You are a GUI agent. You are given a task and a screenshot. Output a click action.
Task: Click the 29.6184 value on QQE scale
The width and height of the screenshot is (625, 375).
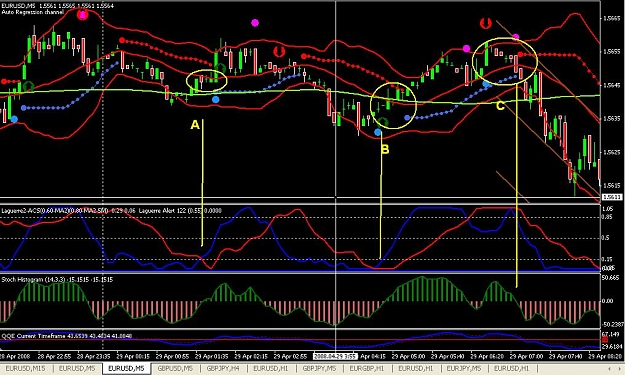[x=611, y=347]
